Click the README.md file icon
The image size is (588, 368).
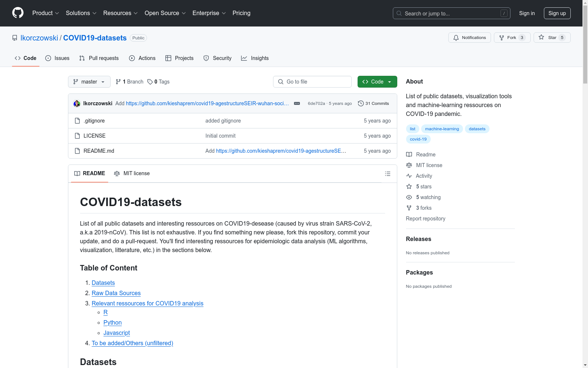coord(77,151)
